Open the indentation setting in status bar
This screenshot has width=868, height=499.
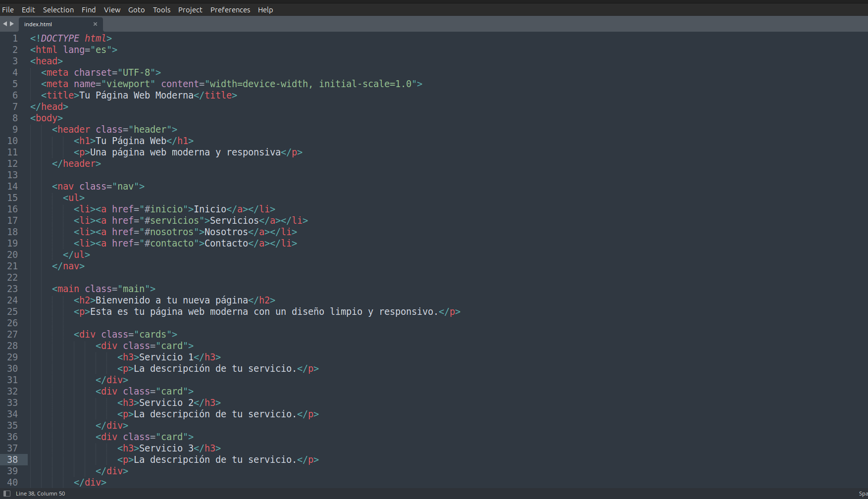click(863, 494)
